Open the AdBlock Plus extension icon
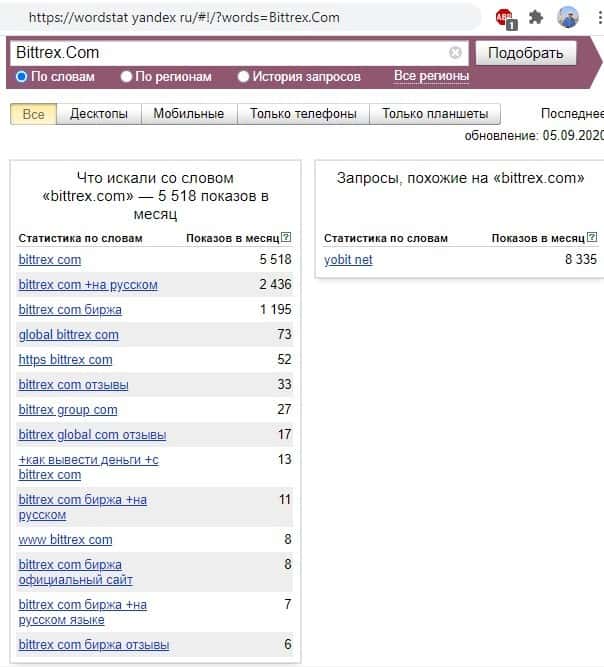This screenshot has width=604, height=667. 506,19
